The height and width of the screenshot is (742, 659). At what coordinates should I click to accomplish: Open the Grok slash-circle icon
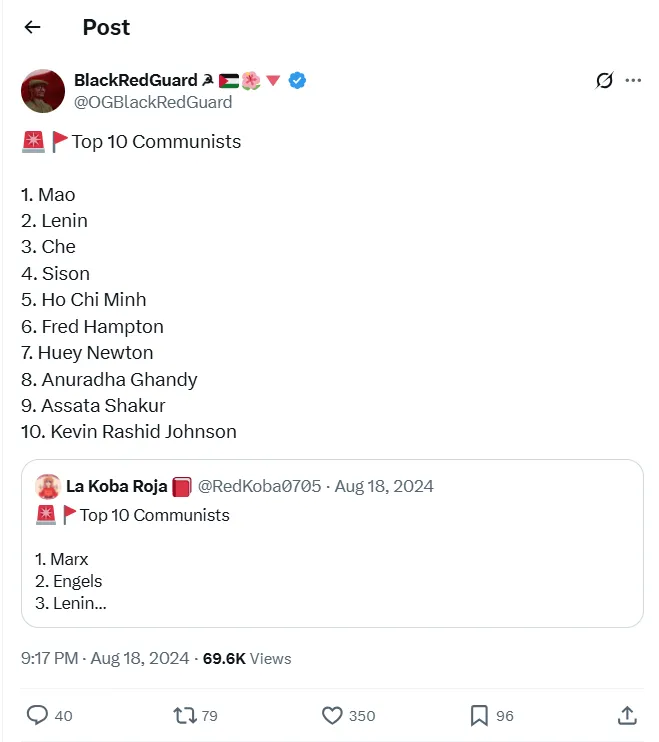604,81
